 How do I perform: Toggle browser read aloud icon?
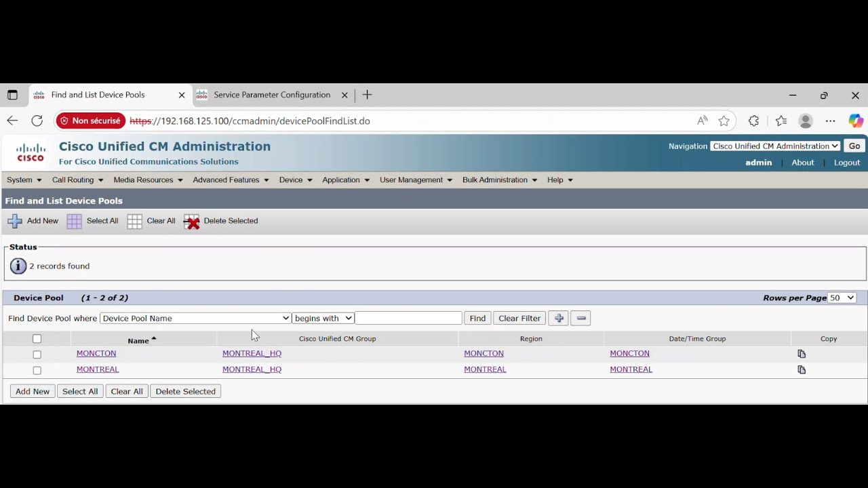[702, 121]
